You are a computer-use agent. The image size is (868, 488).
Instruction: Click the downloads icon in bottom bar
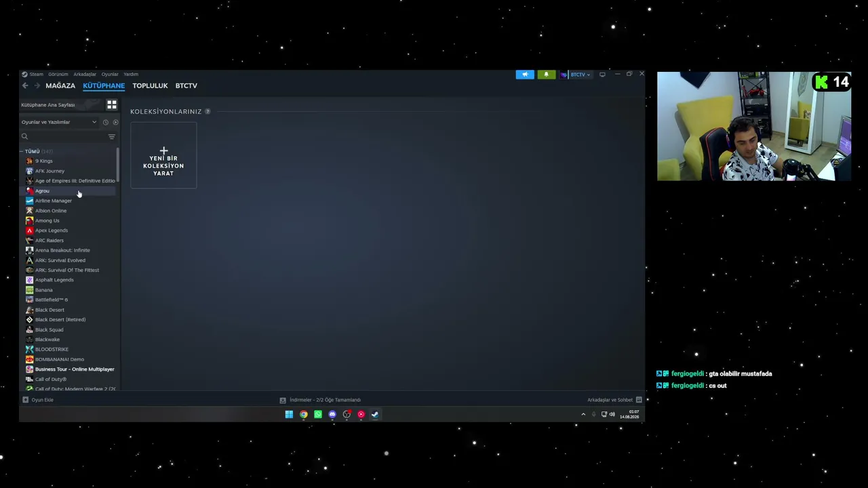click(x=283, y=400)
